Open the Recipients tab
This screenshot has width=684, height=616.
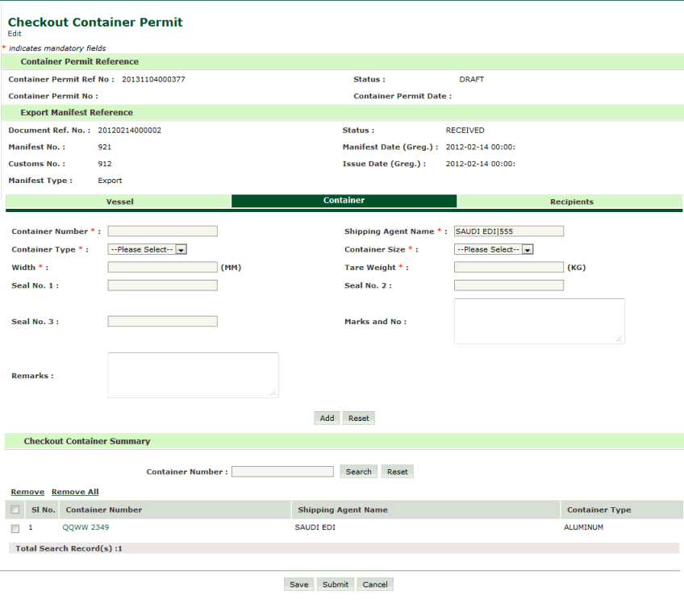tap(570, 202)
